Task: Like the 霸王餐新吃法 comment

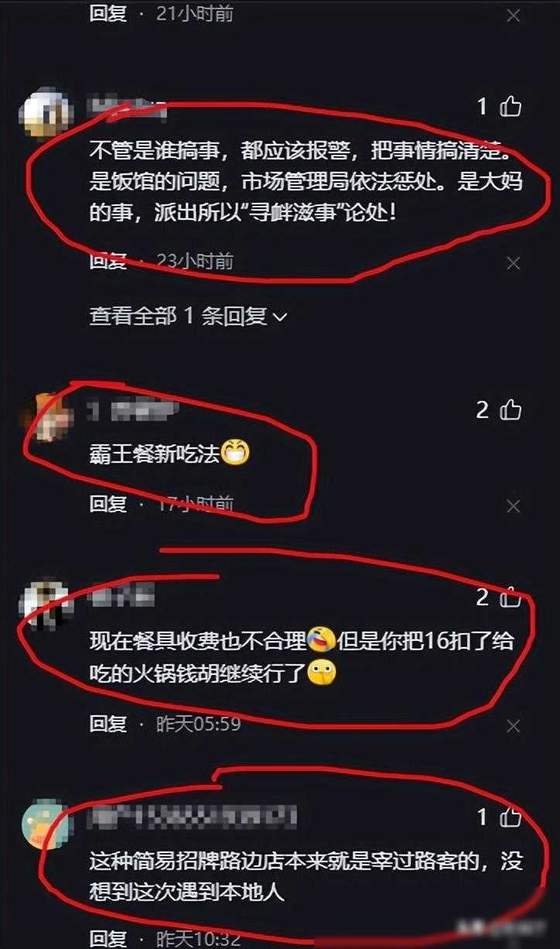Action: (510, 409)
